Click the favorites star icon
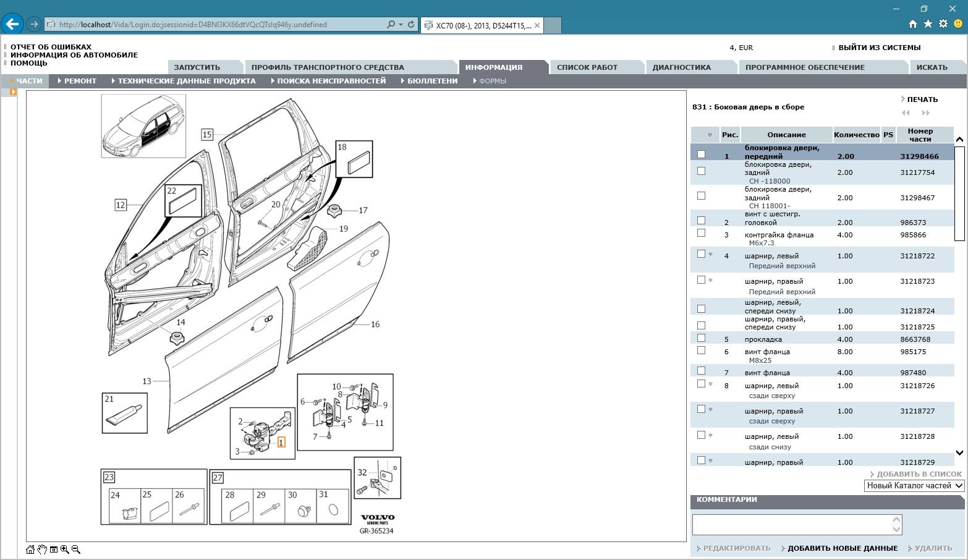The width and height of the screenshot is (968, 560). [928, 24]
